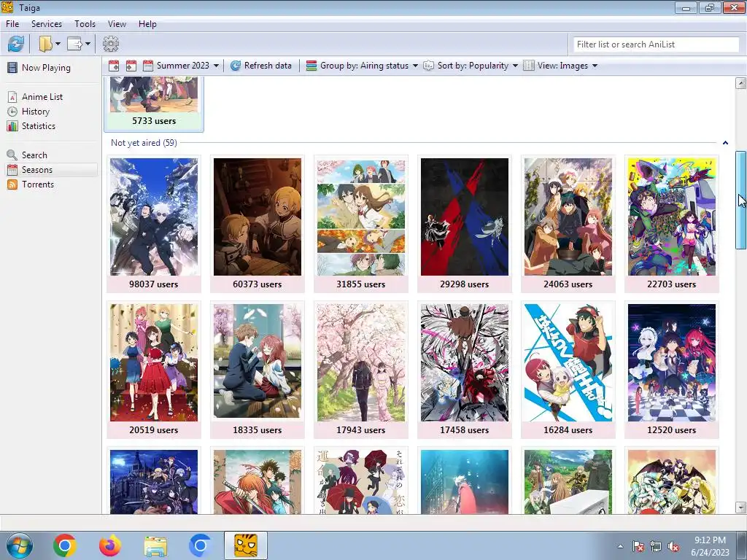Launch Firefox from taskbar
Image resolution: width=747 pixels, height=560 pixels.
point(110,545)
